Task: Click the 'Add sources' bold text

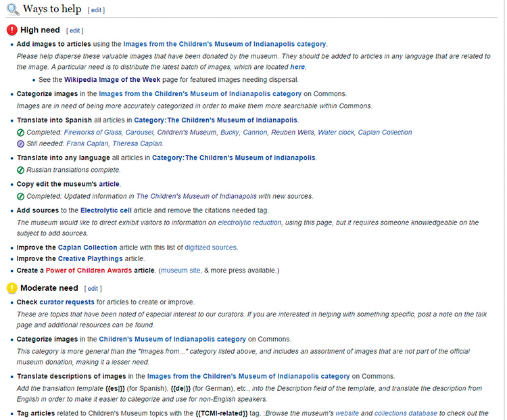Action: coord(37,210)
